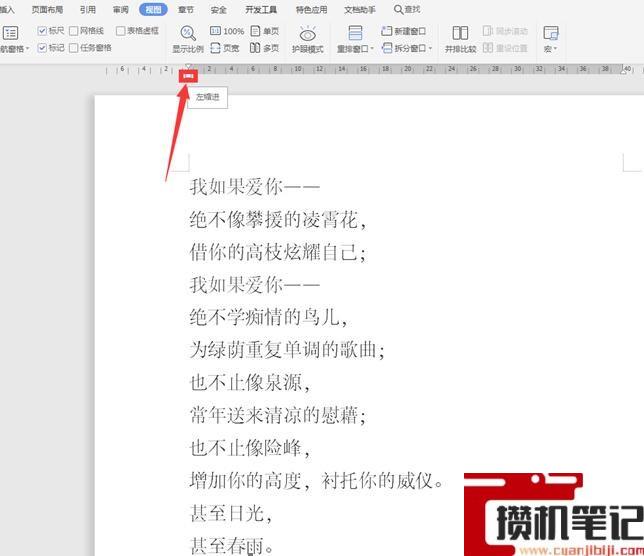Fit view to page width (页宽)

tap(225, 48)
